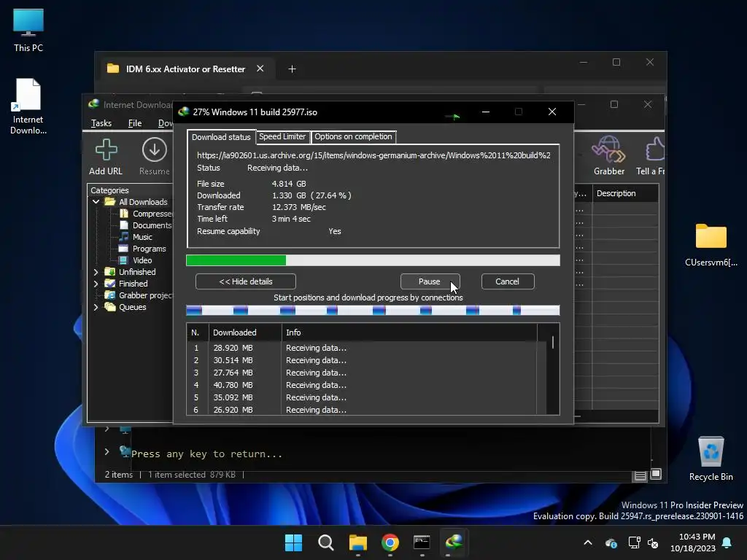Click the Info column header
Image resolution: width=747 pixels, height=560 pixels.
[409, 332]
